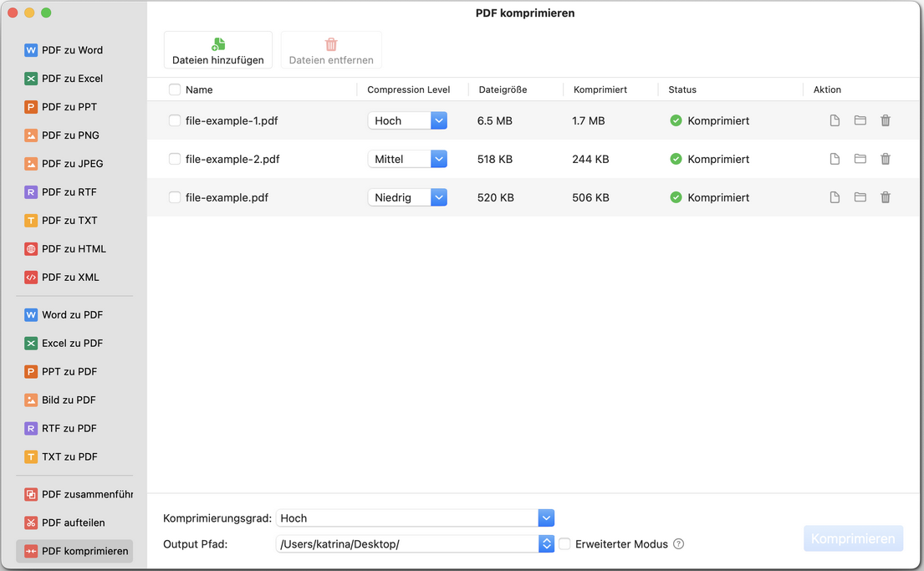
Task: Show file-example-2.pdf in folder
Action: click(x=860, y=159)
